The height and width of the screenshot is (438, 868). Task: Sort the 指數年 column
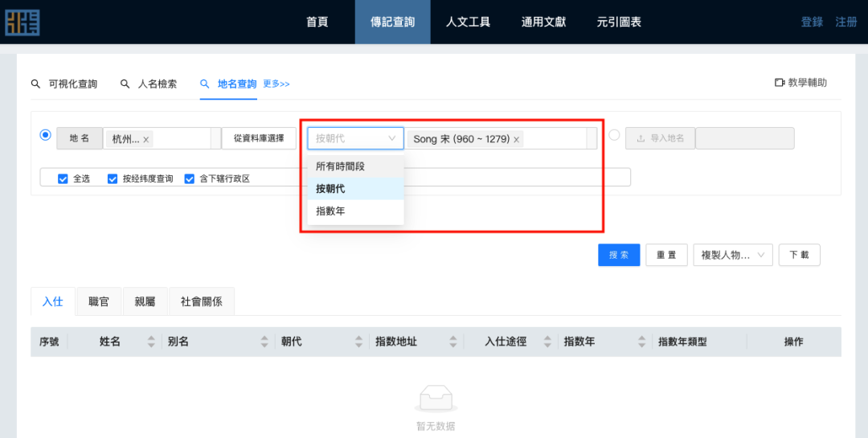pos(641,342)
